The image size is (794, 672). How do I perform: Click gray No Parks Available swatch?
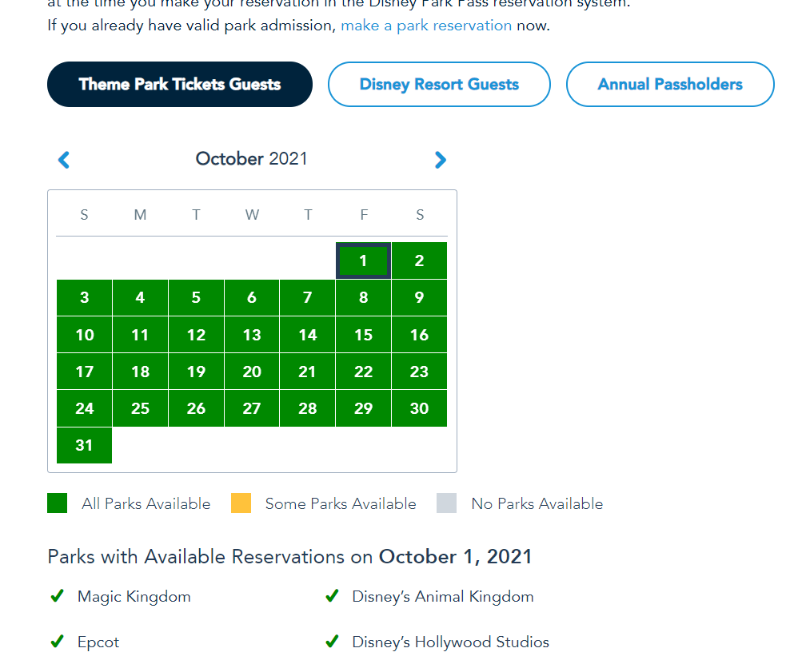click(x=447, y=503)
